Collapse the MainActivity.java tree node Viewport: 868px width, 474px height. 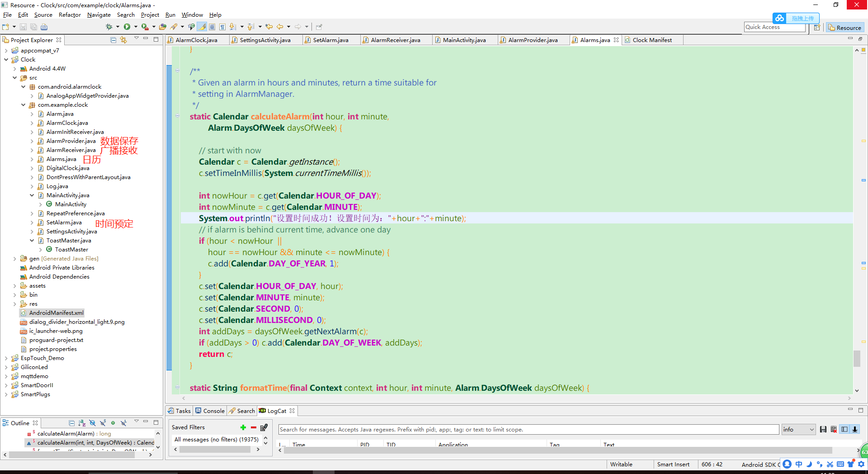coord(32,195)
